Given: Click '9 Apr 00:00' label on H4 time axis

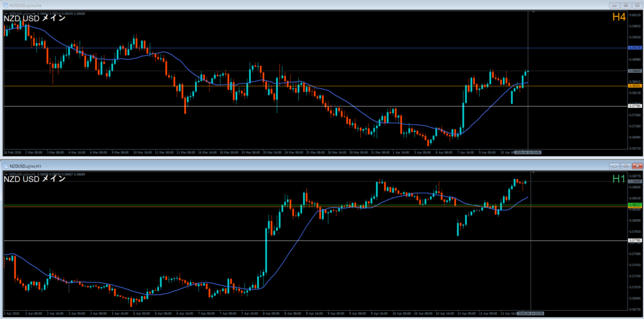Looking at the screenshot, I should [x=487, y=152].
